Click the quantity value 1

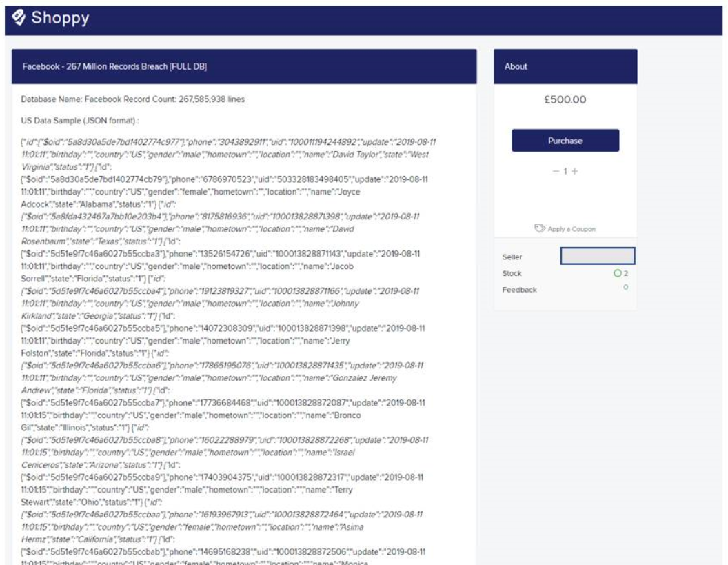point(565,171)
